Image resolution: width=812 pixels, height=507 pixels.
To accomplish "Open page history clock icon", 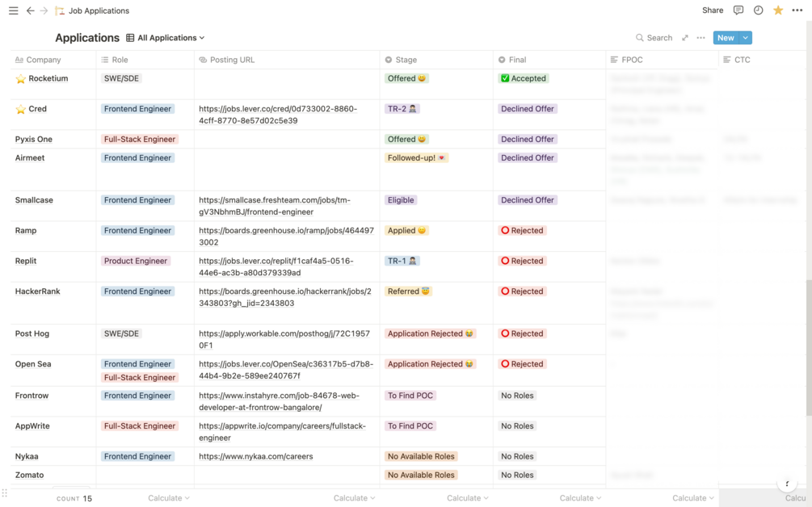I will [758, 10].
